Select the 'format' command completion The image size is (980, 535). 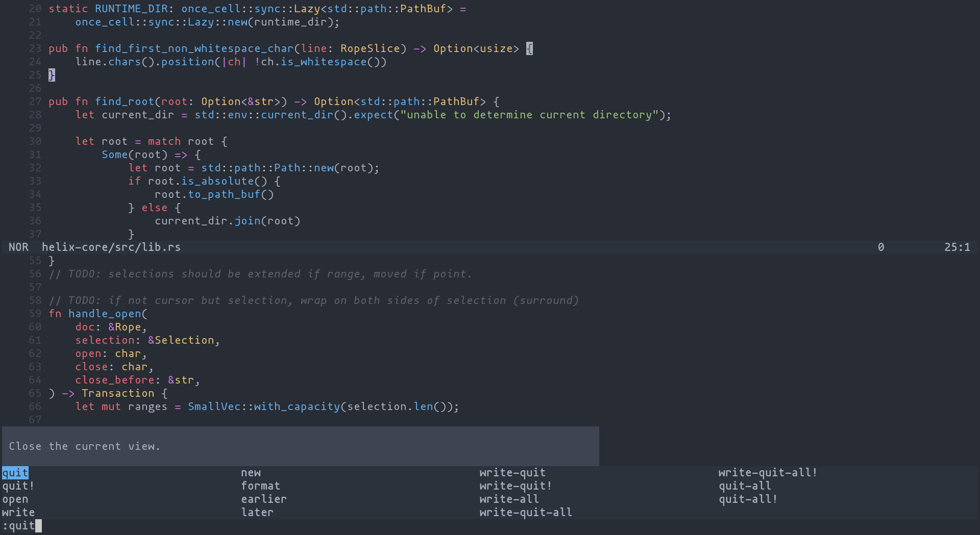[x=260, y=486]
